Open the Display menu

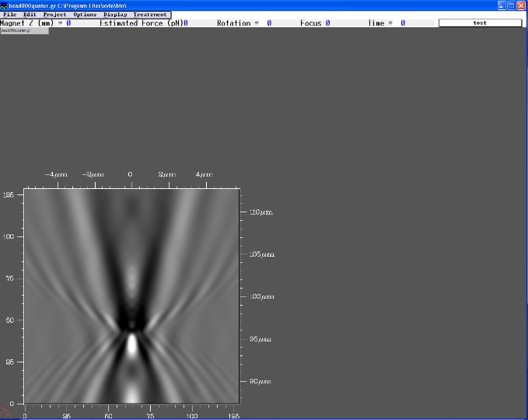tap(115, 15)
